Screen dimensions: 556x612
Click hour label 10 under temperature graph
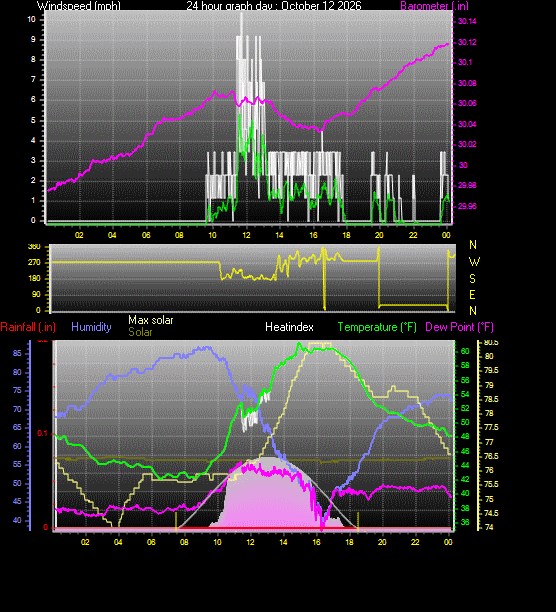217,542
